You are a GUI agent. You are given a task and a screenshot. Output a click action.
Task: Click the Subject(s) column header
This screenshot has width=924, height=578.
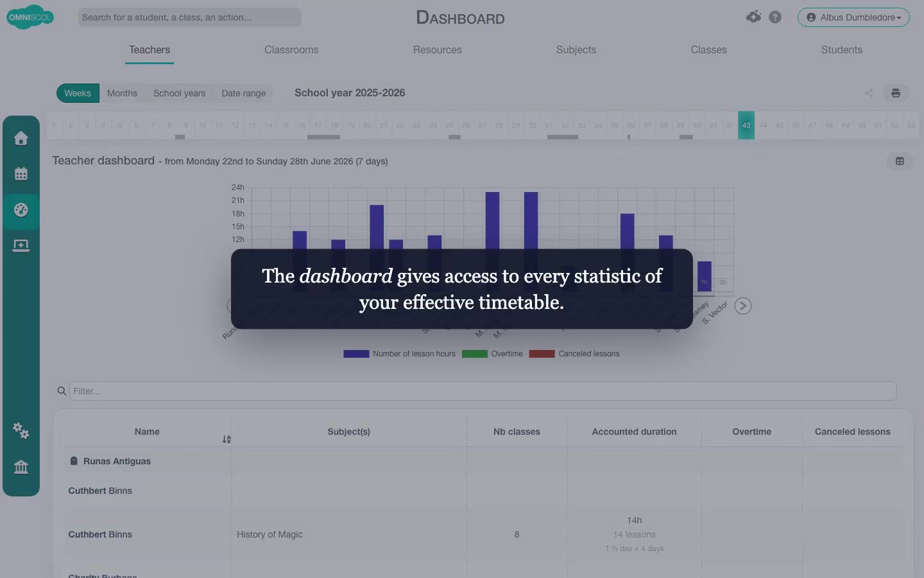coord(348,432)
